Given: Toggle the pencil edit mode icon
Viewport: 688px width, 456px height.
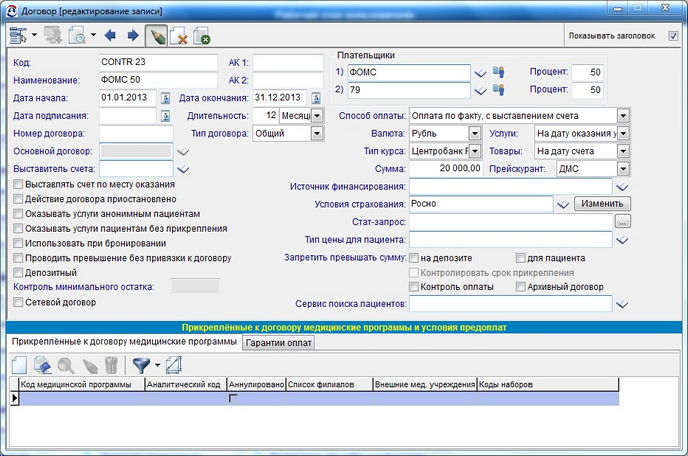Looking at the screenshot, I should [x=156, y=36].
